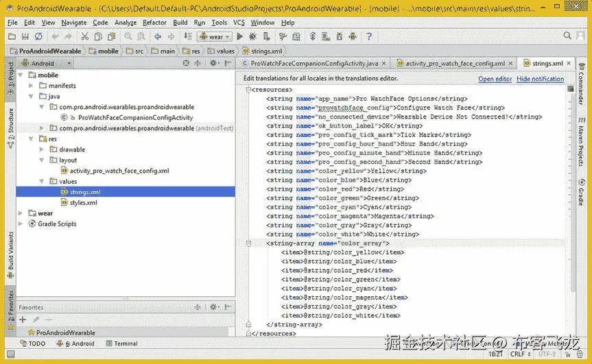Viewport: 592px width, 364px height.
Task: Open the Android project view dropdown
Action: point(46,63)
